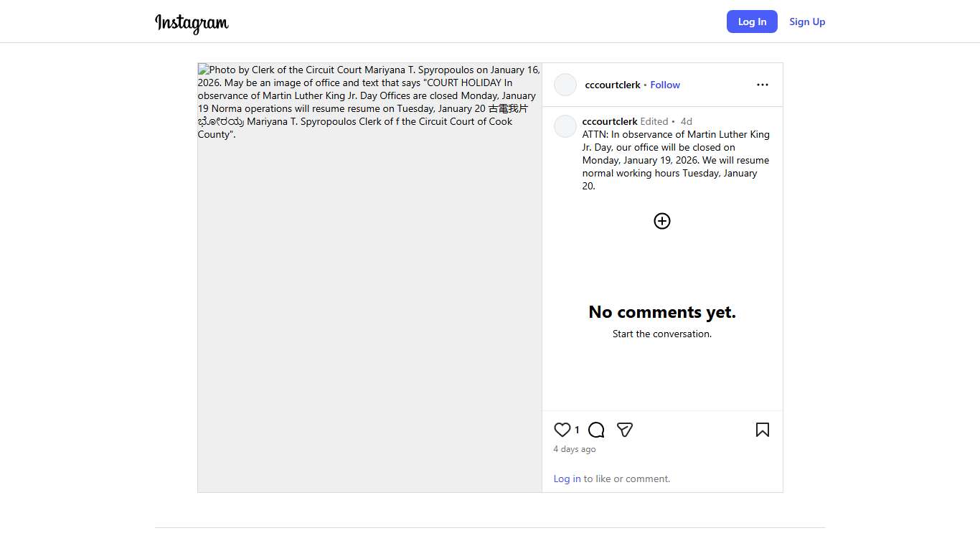Load more comments with the plus icon

coord(662,221)
